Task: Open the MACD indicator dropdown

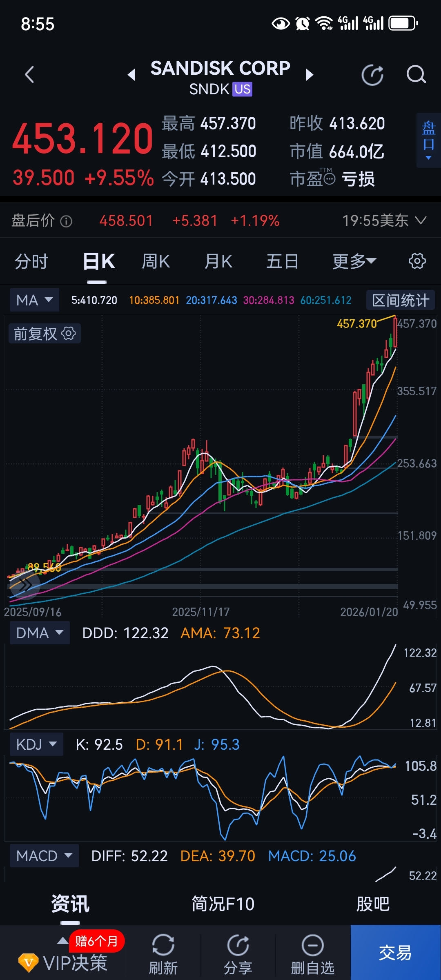Action: 44,855
